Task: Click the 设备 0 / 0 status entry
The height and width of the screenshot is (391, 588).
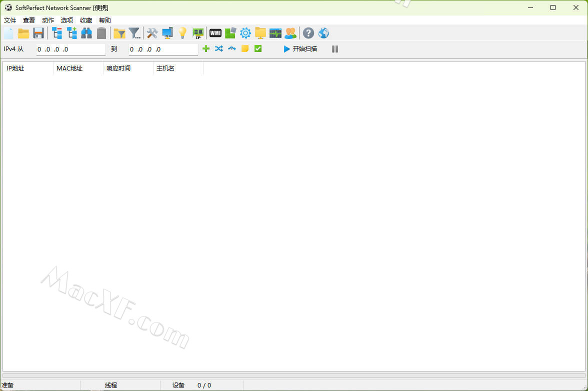Action: [191, 385]
